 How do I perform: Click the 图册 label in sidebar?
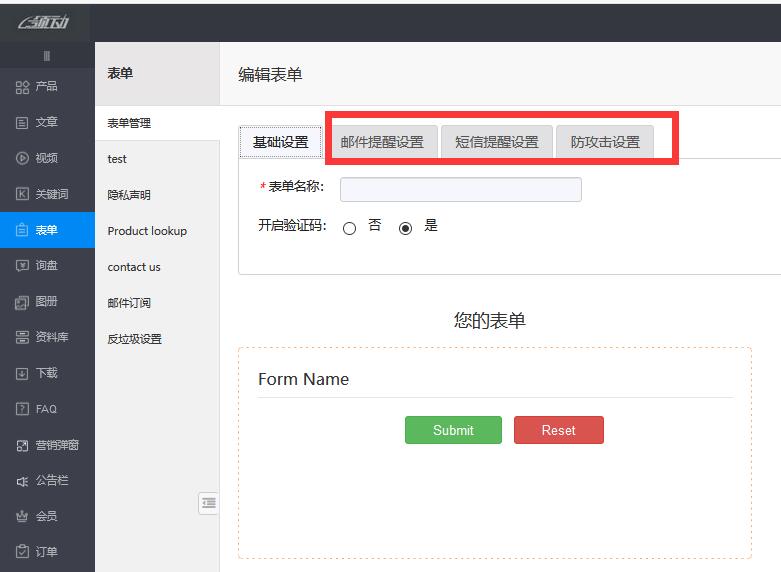46,301
